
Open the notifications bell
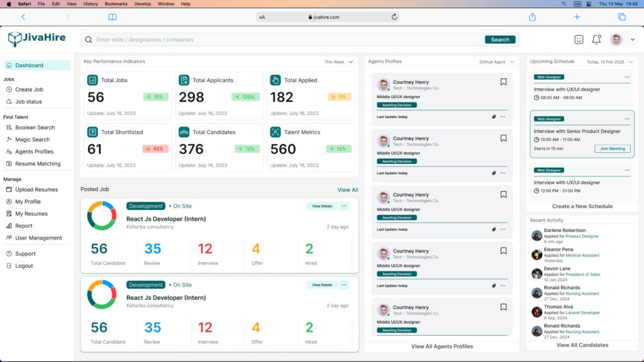[x=596, y=39]
